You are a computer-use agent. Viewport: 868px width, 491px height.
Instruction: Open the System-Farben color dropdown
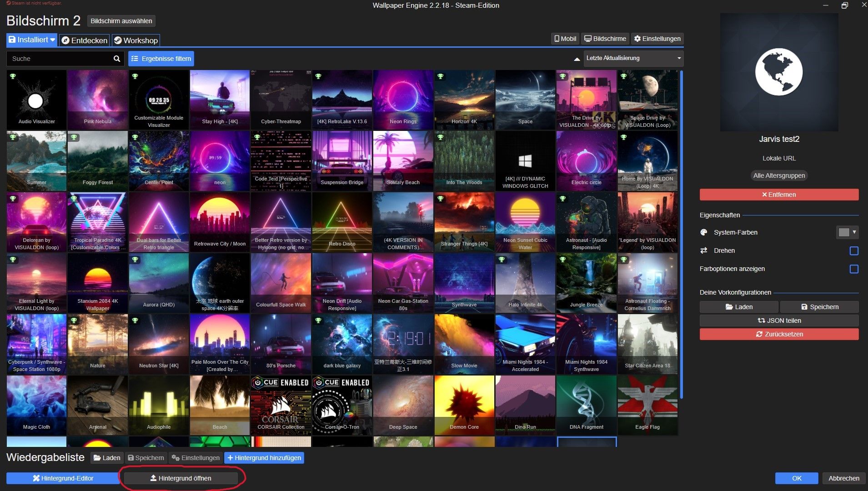pos(847,232)
